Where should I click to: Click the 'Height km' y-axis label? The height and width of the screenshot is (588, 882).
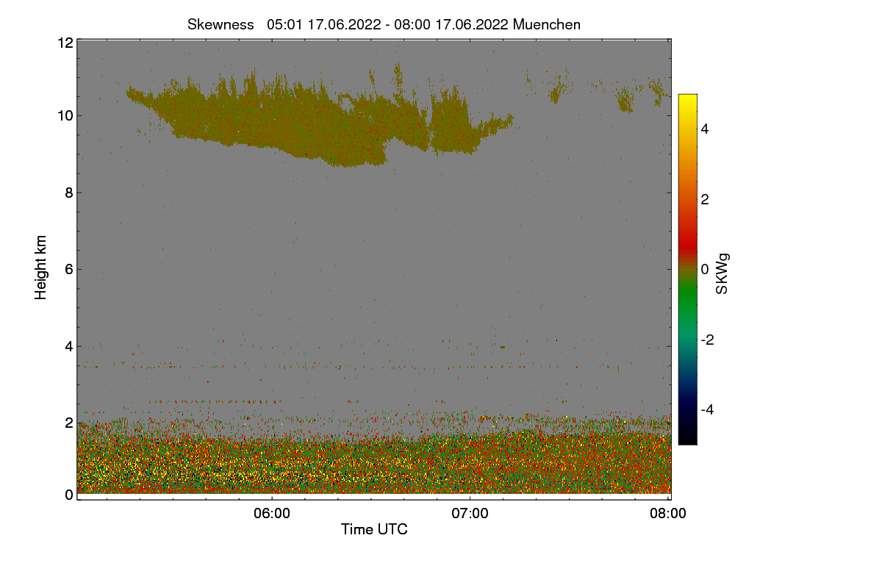pyautogui.click(x=41, y=268)
